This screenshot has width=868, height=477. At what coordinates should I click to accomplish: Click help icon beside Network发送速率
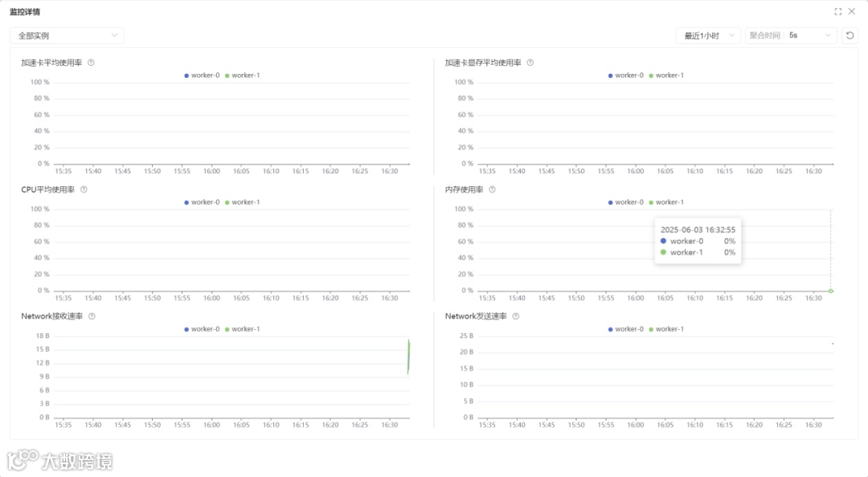(516, 316)
